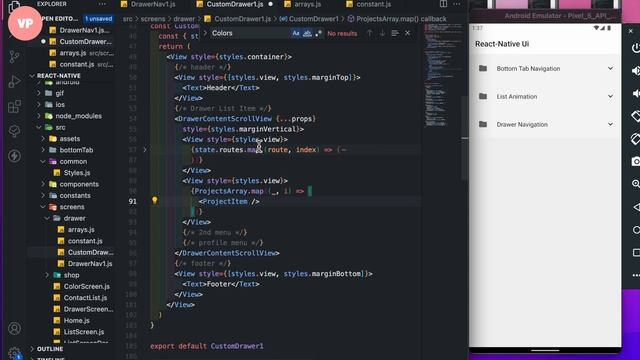
Task: Open the Accounts icon in activity bar
Action: (x=14, y=329)
